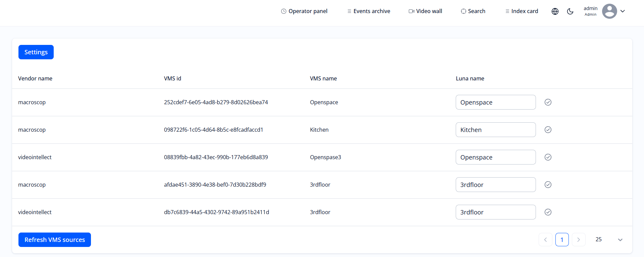The image size is (644, 257).
Task: Open the Events archive page
Action: [368, 11]
